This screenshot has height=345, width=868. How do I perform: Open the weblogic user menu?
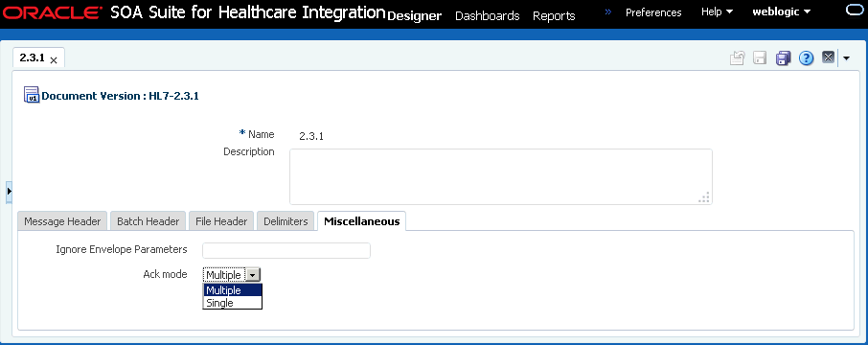[x=782, y=11]
